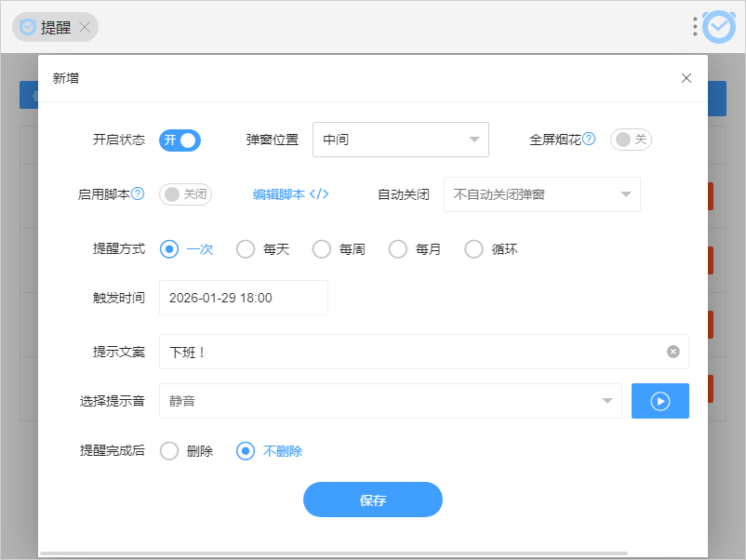Viewport: 746px width, 560px height.
Task: Select the 循环 reminder option
Action: (x=474, y=249)
